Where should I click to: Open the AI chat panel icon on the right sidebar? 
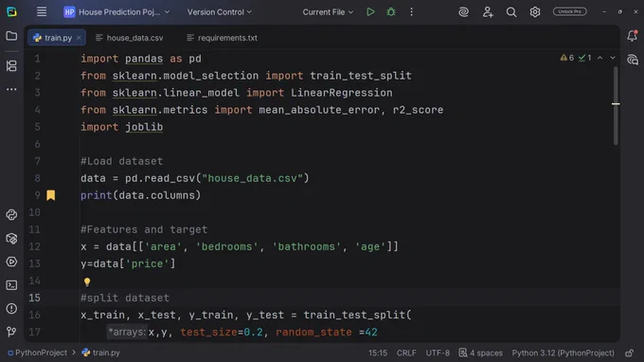[x=632, y=60]
